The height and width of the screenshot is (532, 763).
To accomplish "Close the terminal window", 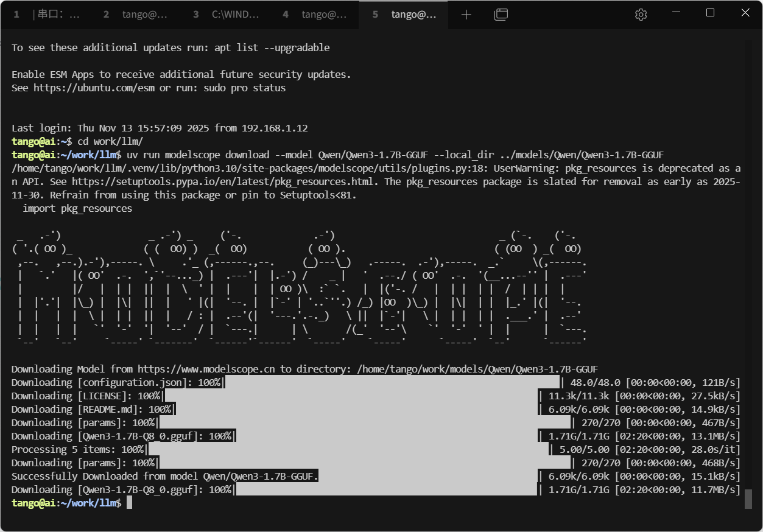I will pos(745,13).
